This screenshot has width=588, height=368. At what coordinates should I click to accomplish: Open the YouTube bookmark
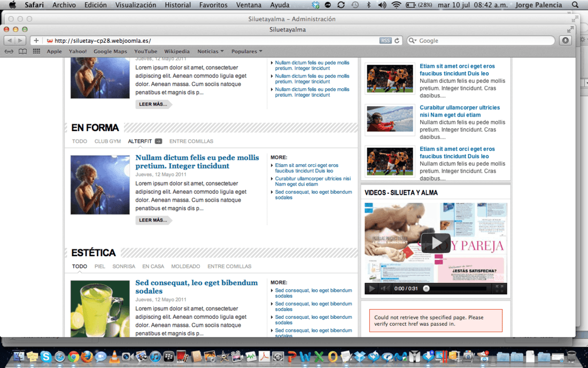click(x=145, y=51)
